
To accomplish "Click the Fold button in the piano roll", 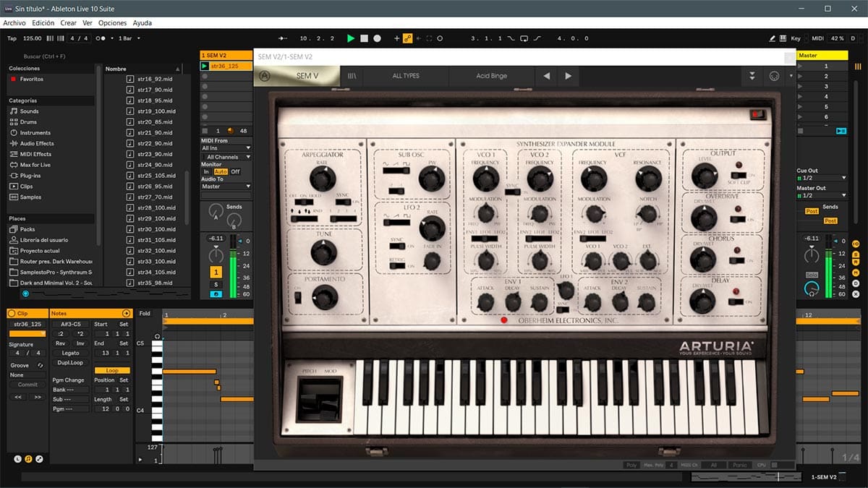I will tap(145, 314).
